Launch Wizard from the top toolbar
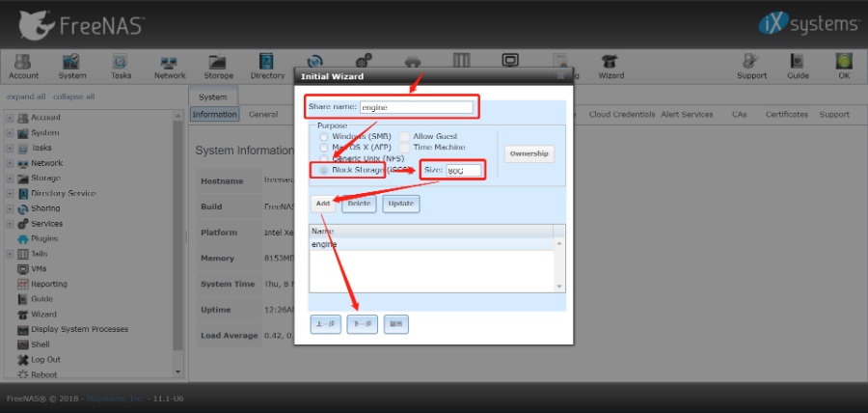 (610, 67)
